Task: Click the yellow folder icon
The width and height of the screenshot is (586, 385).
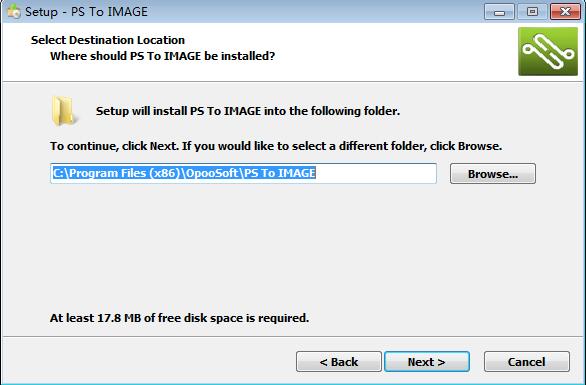Action: point(64,111)
